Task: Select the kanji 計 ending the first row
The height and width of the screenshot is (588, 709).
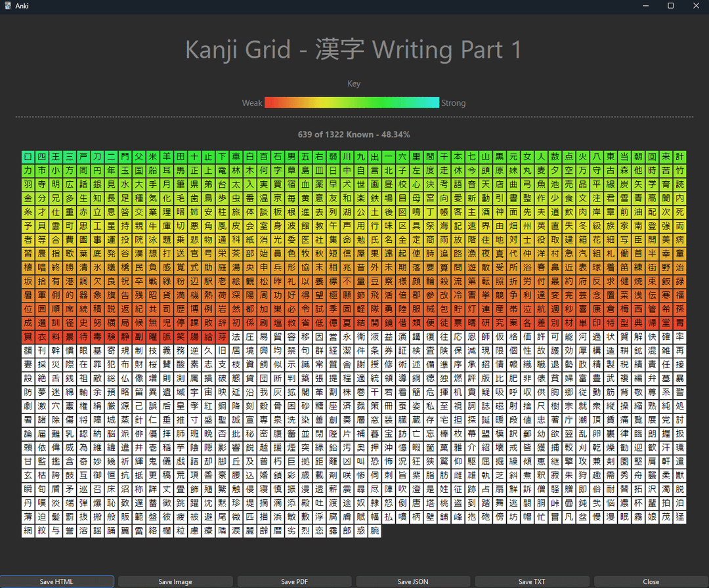Action: (x=680, y=157)
